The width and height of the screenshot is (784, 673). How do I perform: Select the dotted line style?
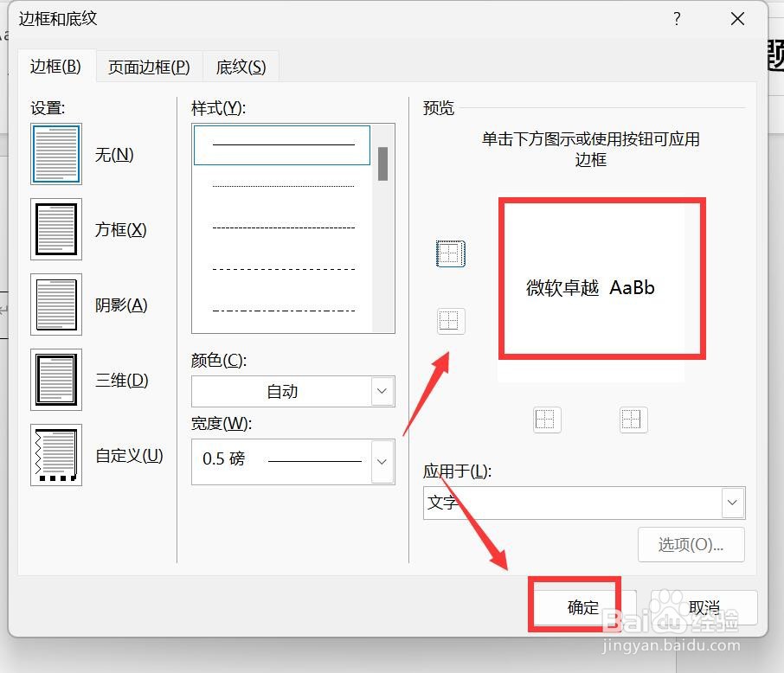pyautogui.click(x=281, y=184)
